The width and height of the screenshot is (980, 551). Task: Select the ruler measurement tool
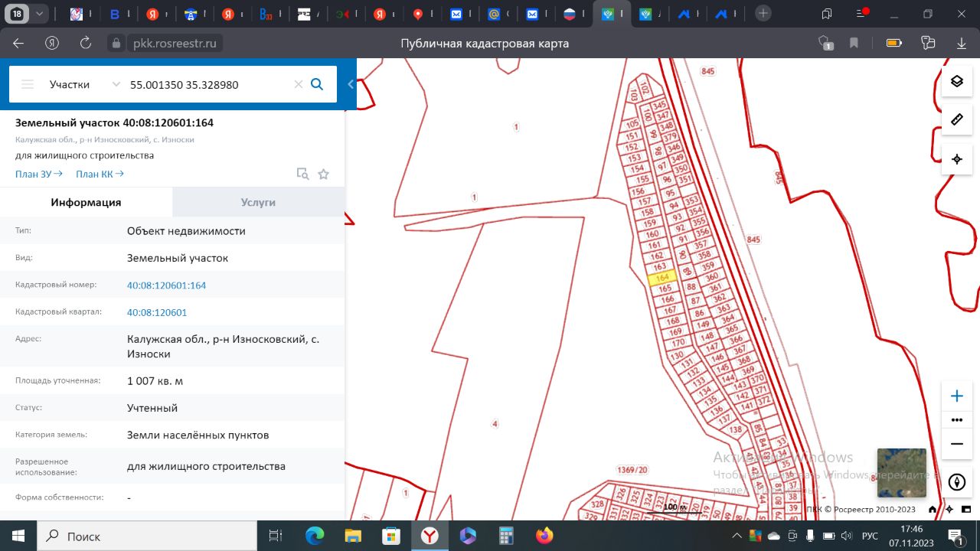(956, 119)
